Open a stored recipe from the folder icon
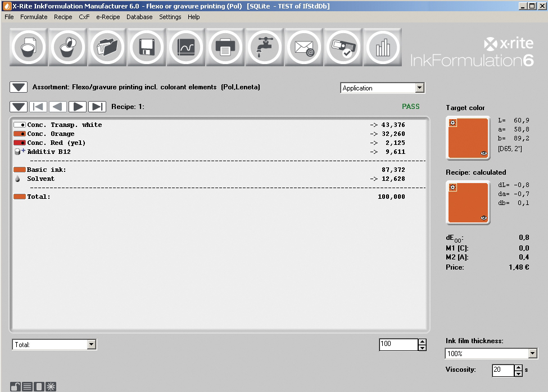Screen dimensions: 548x392 click(x=107, y=47)
